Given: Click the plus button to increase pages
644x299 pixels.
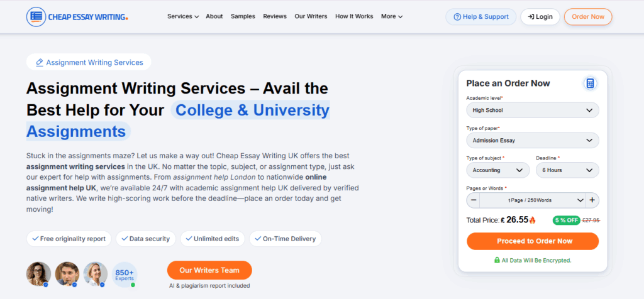Looking at the screenshot, I should pyautogui.click(x=592, y=200).
